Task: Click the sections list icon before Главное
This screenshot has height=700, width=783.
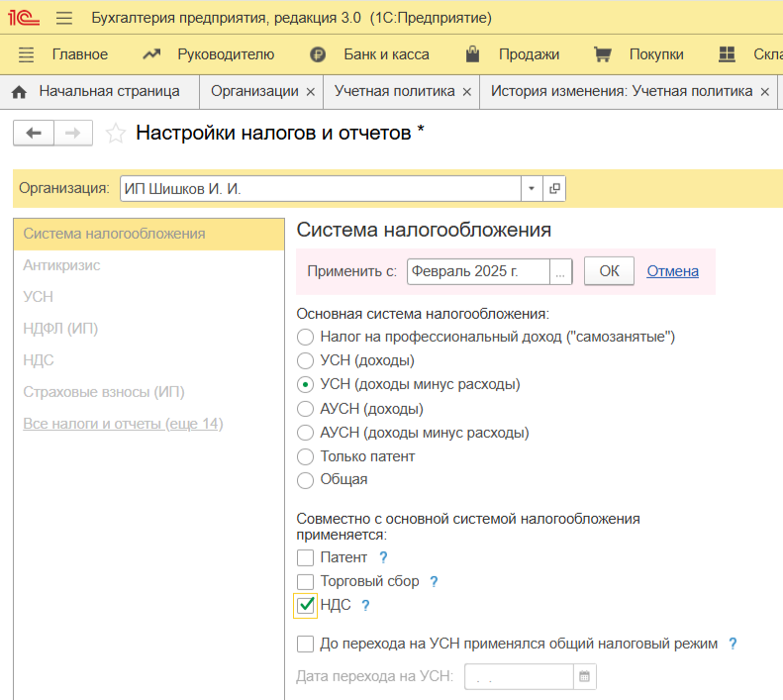Action: [27, 54]
